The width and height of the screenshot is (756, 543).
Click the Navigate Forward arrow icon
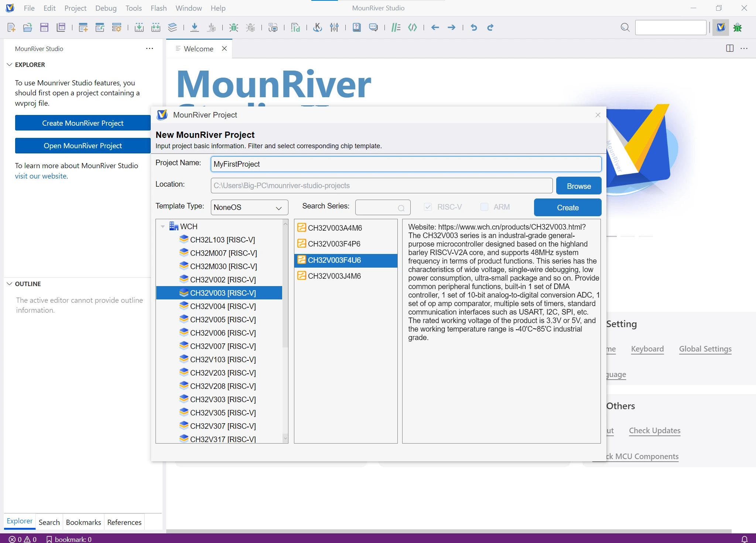451,27
